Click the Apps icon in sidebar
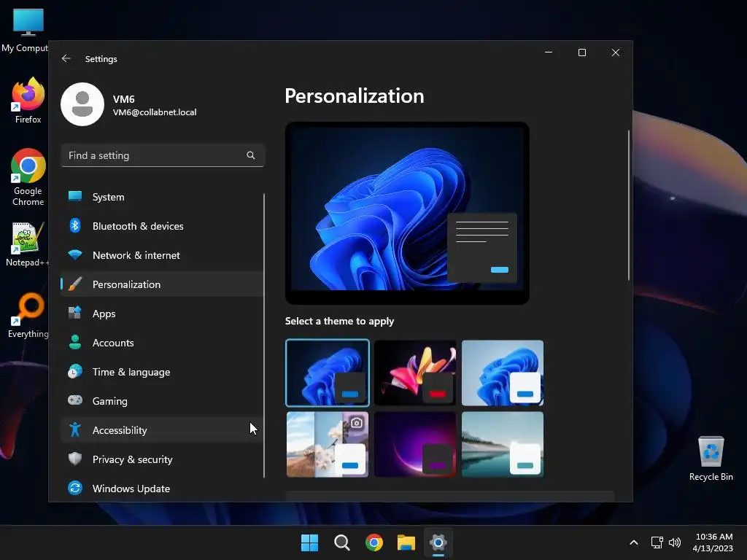 tap(75, 313)
